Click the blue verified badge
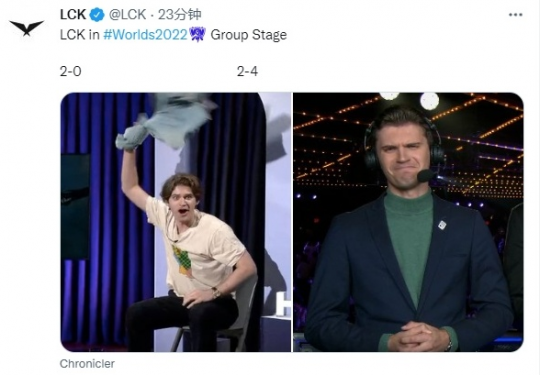Image resolution: width=540 pixels, height=375 pixels. (x=97, y=15)
